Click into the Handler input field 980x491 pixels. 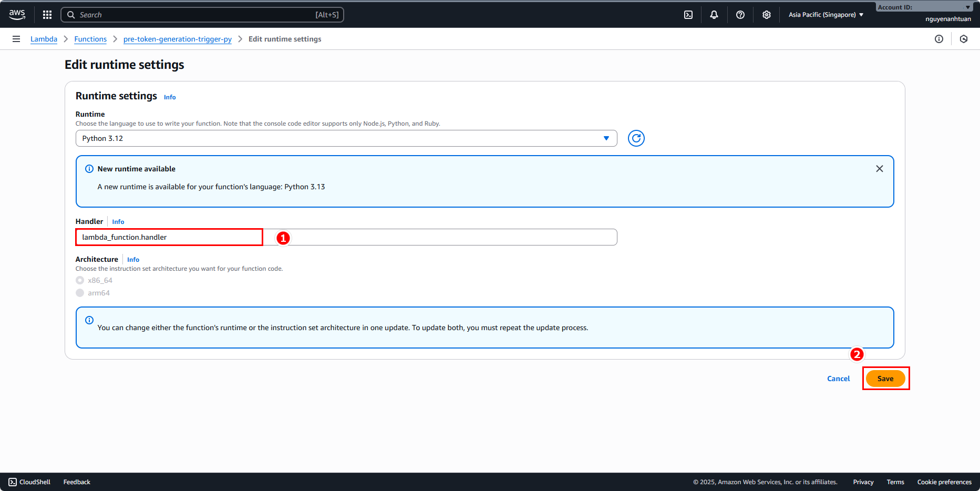click(x=346, y=237)
